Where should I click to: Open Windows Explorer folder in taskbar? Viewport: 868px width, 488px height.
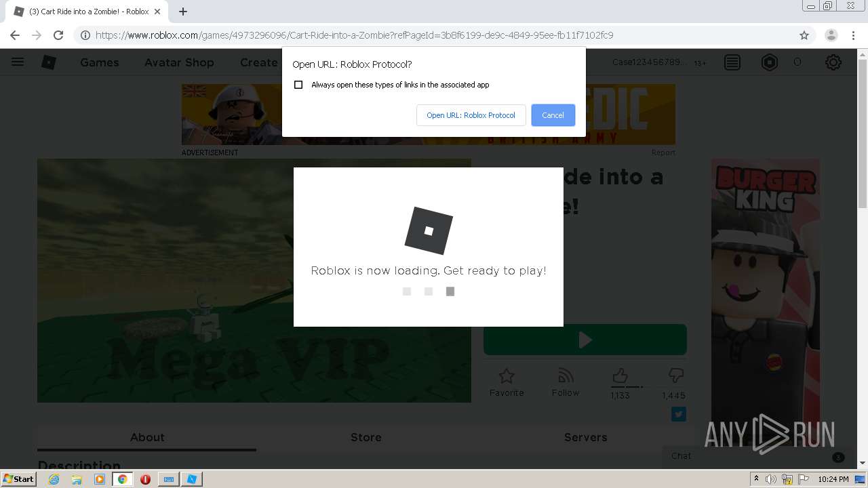tap(77, 479)
